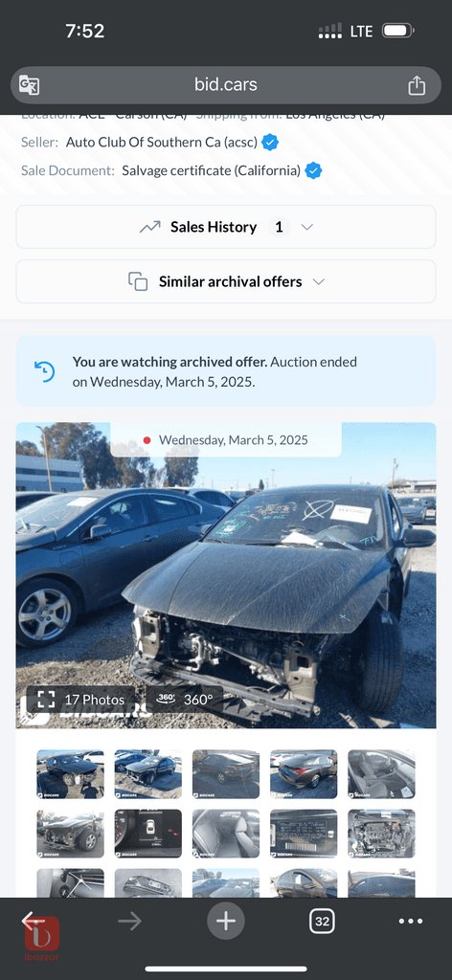Select the dashboard gauge thumbnail
452x980 pixels.
click(x=148, y=834)
